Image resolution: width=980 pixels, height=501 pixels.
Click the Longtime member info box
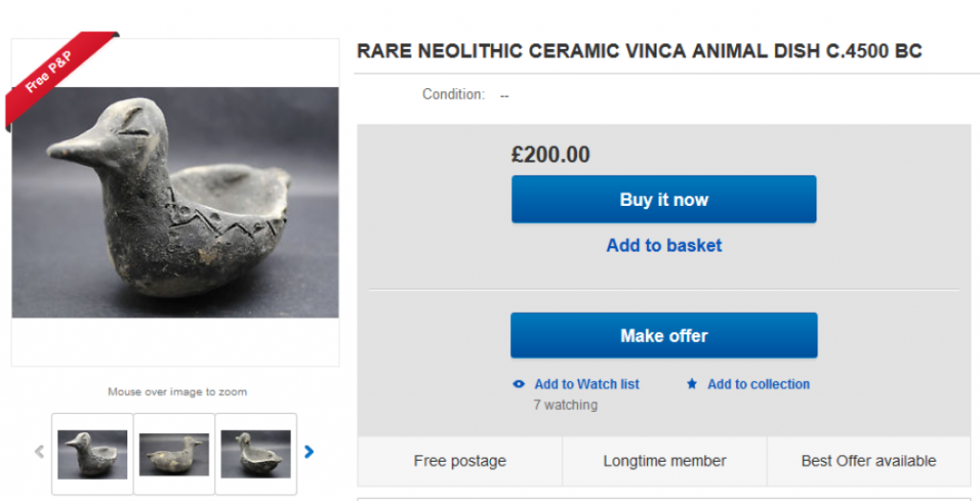664,461
